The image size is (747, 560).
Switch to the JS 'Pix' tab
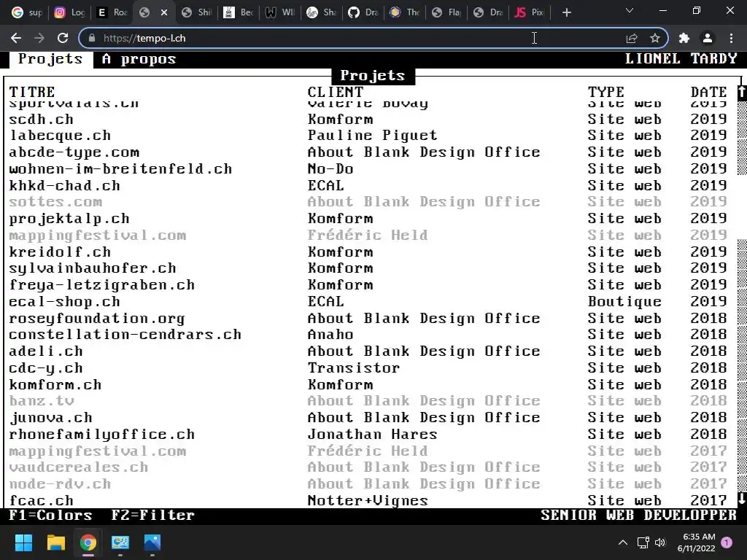click(x=529, y=12)
